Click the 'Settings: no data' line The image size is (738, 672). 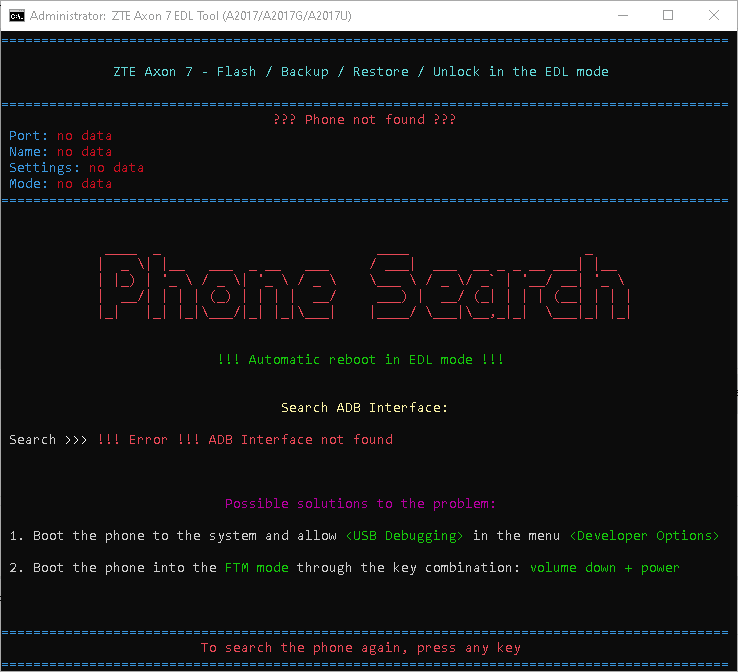click(x=76, y=168)
